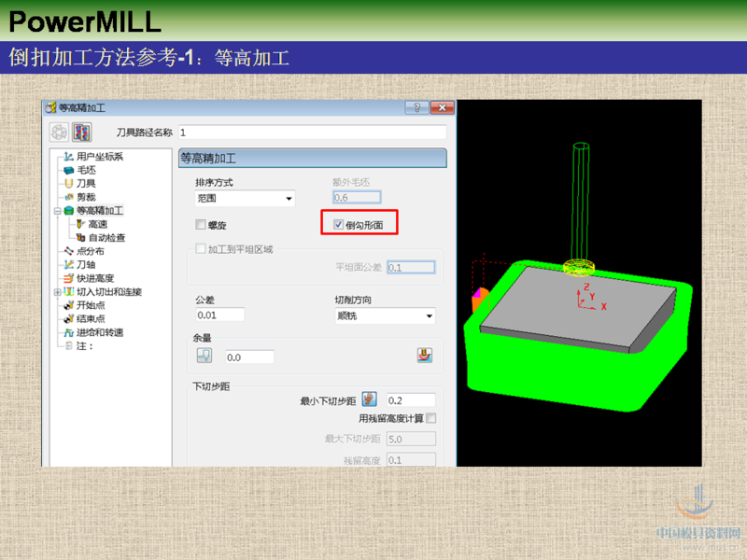Image resolution: width=747 pixels, height=560 pixels.
Task: Open the 切削方向 dropdown showing 顺铣
Action: [384, 316]
